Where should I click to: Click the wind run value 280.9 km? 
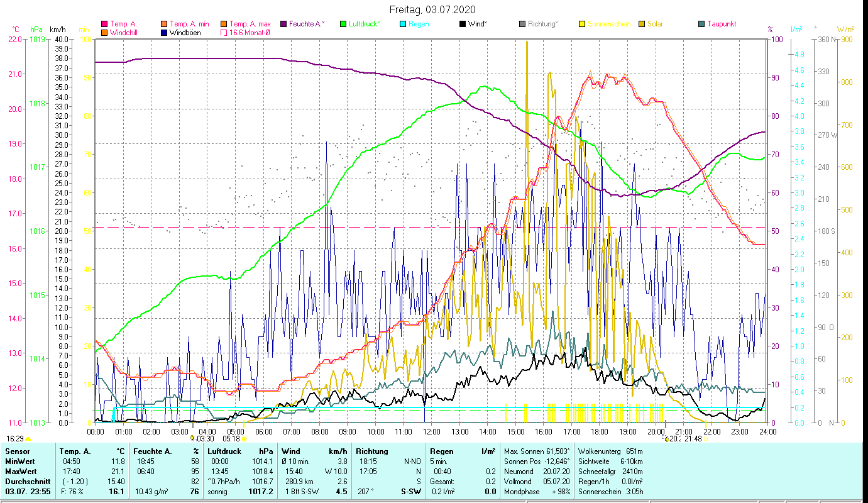(299, 482)
